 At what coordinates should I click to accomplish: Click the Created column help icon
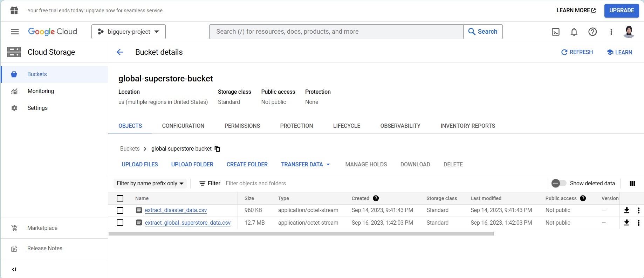[x=376, y=198]
